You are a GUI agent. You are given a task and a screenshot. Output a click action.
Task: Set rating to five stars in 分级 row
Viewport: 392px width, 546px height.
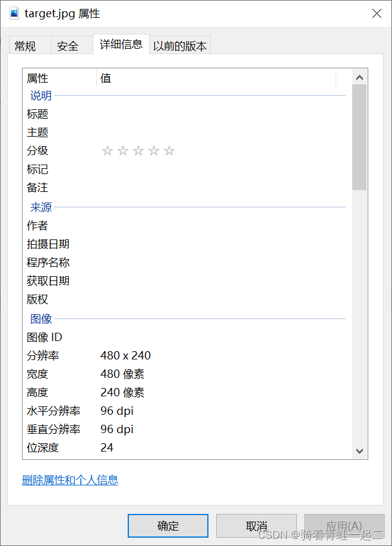[x=169, y=151]
